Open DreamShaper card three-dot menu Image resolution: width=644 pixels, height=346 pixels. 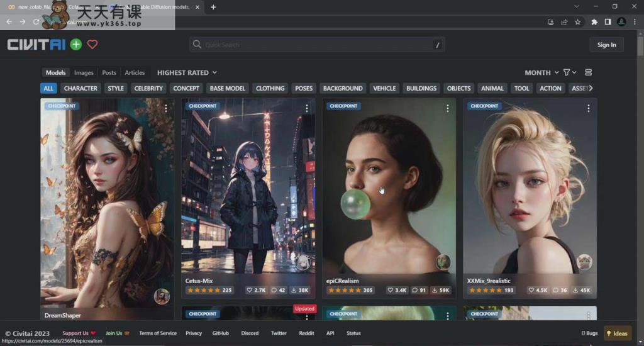pos(166,108)
